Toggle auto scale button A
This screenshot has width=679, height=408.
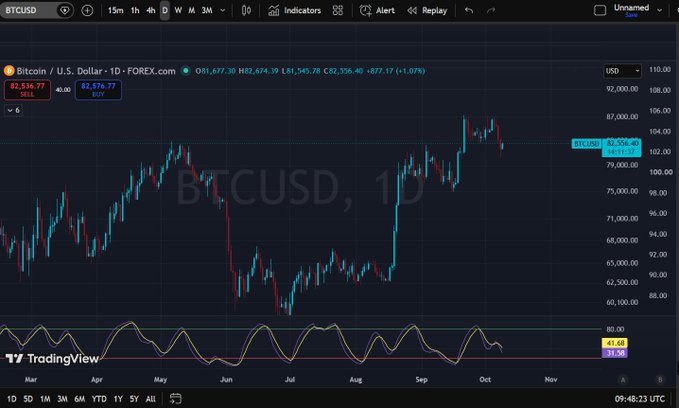[623, 380]
